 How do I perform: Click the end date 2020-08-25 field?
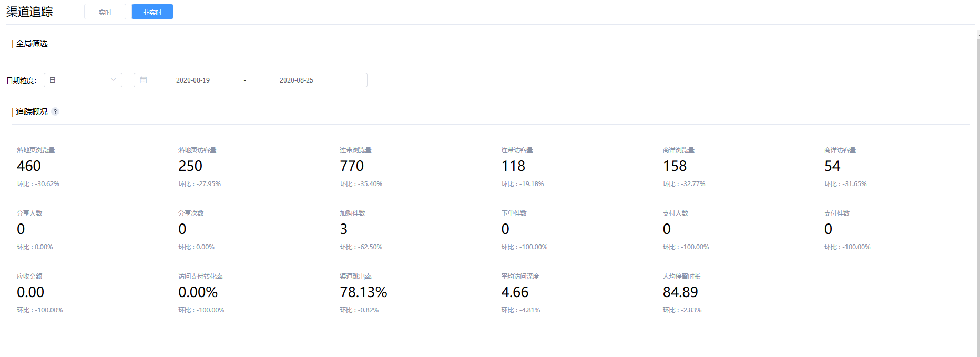pyautogui.click(x=297, y=80)
